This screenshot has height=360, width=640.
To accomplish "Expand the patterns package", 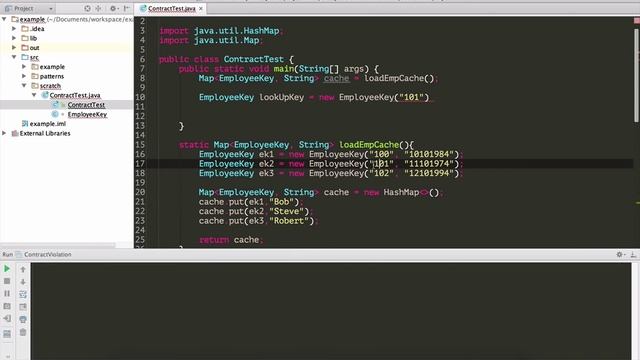I will click(x=24, y=76).
